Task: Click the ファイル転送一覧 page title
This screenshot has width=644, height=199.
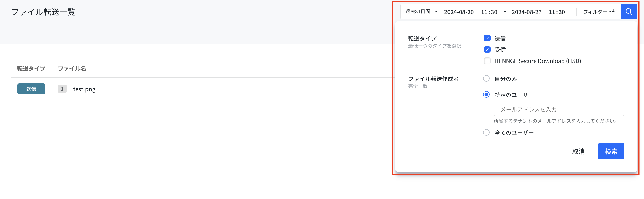Action: [x=43, y=12]
